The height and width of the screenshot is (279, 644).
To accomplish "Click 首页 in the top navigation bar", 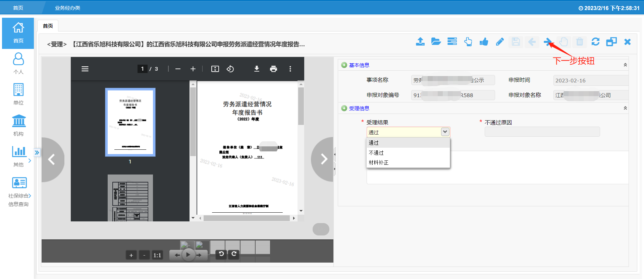I will click(x=18, y=8).
